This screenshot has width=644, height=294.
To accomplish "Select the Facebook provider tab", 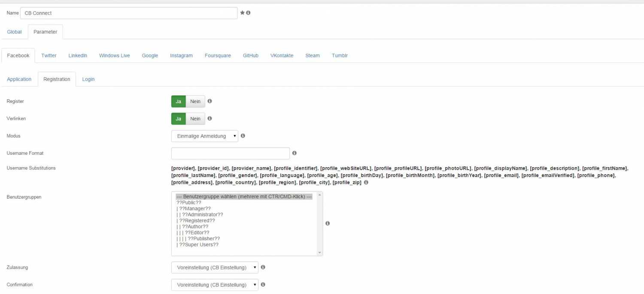I will coord(18,55).
